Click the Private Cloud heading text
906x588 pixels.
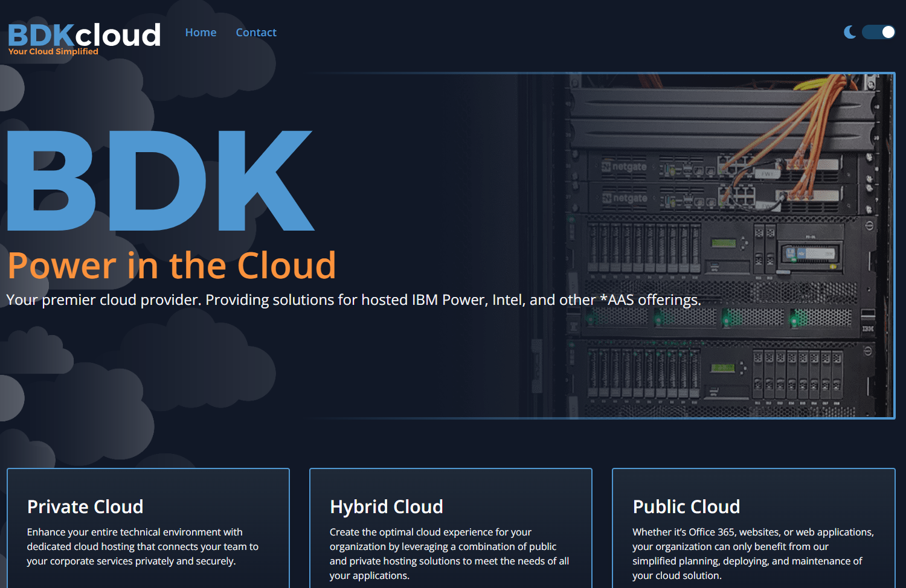pyautogui.click(x=85, y=507)
